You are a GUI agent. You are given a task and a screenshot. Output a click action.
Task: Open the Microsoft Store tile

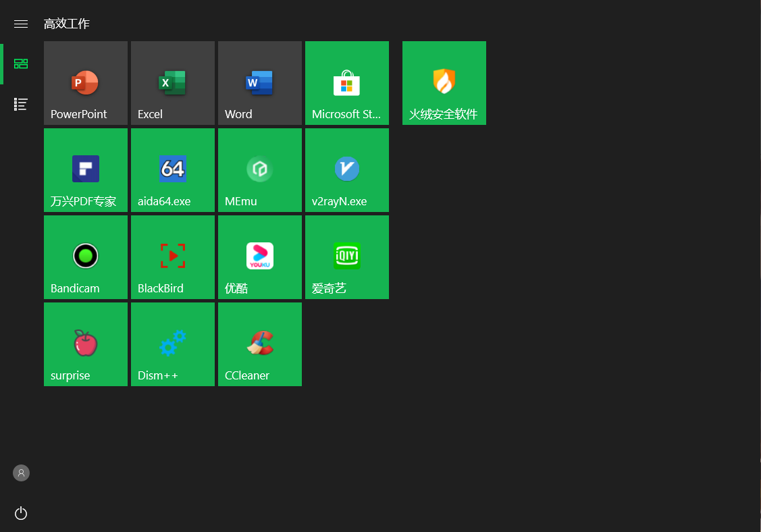point(347,83)
